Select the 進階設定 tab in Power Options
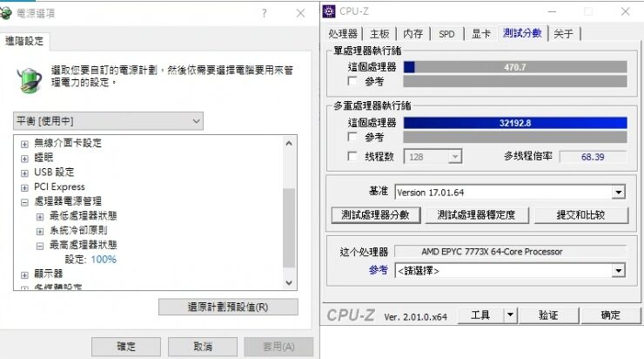This screenshot has height=359, width=644. 24,41
